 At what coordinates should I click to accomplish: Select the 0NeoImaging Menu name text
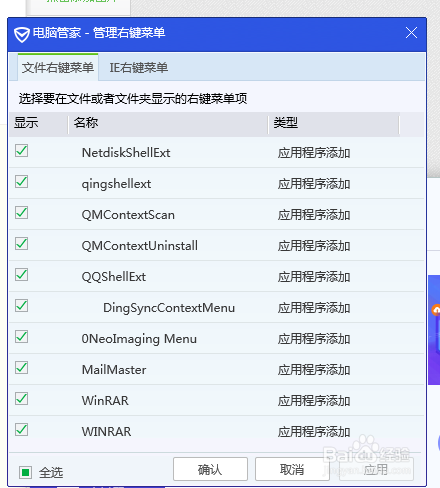[x=139, y=339]
